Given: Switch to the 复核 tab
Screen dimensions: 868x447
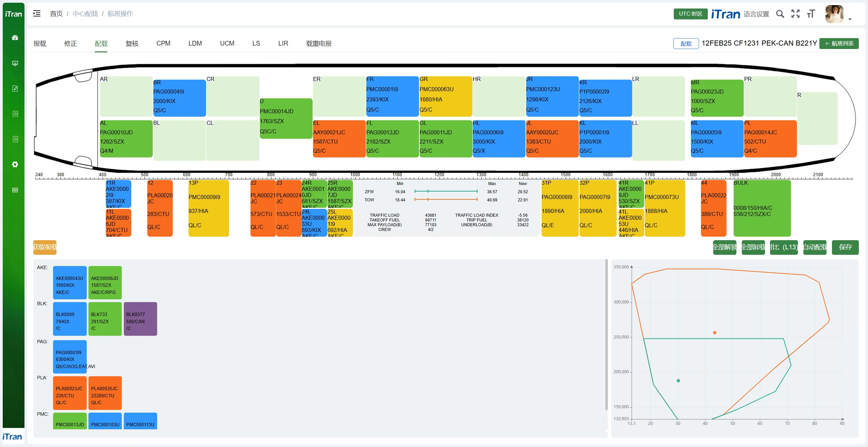Looking at the screenshot, I should click(x=132, y=44).
